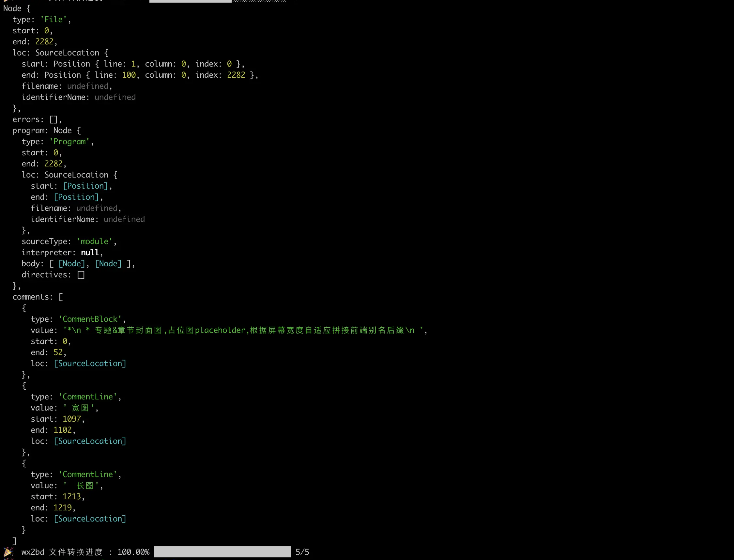Image resolution: width=734 pixels, height=560 pixels.
Task: Select the 'File' type string
Action: [x=53, y=20]
